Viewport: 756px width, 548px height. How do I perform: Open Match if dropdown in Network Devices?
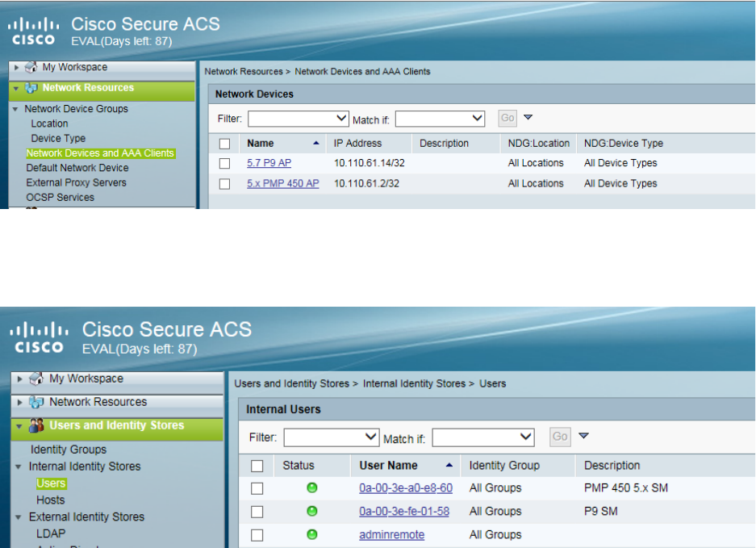pyautogui.click(x=440, y=119)
